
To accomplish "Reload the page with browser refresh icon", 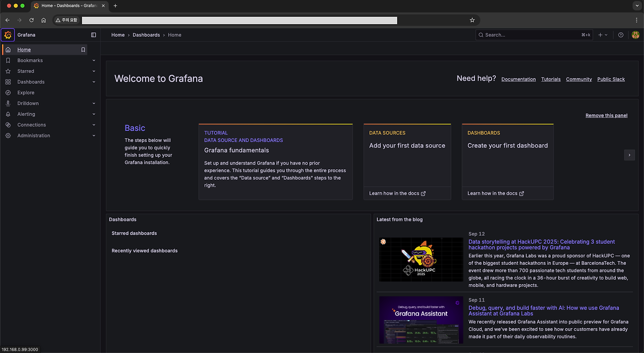I will tap(32, 20).
